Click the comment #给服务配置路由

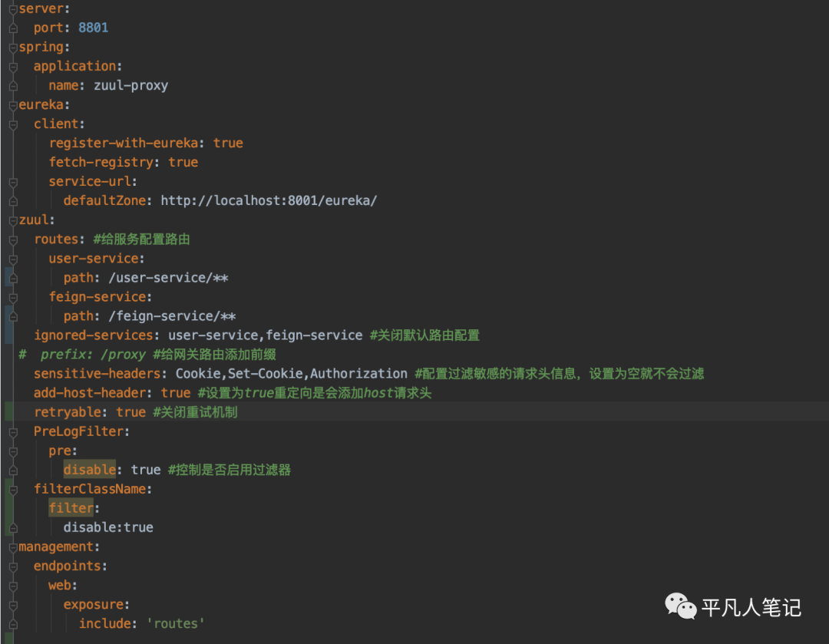pyautogui.click(x=142, y=239)
